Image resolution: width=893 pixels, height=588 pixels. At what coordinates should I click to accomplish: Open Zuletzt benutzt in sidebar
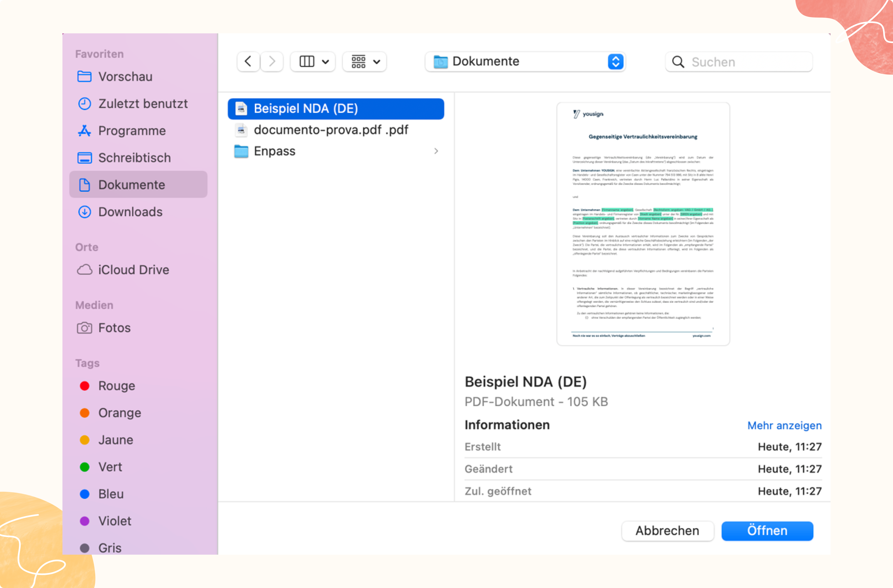(143, 104)
